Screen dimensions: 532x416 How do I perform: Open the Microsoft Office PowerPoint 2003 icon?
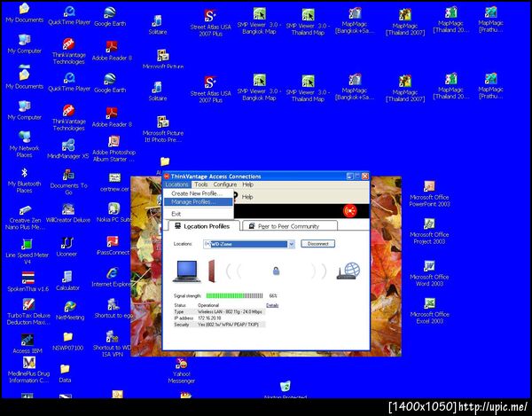pyautogui.click(x=429, y=194)
